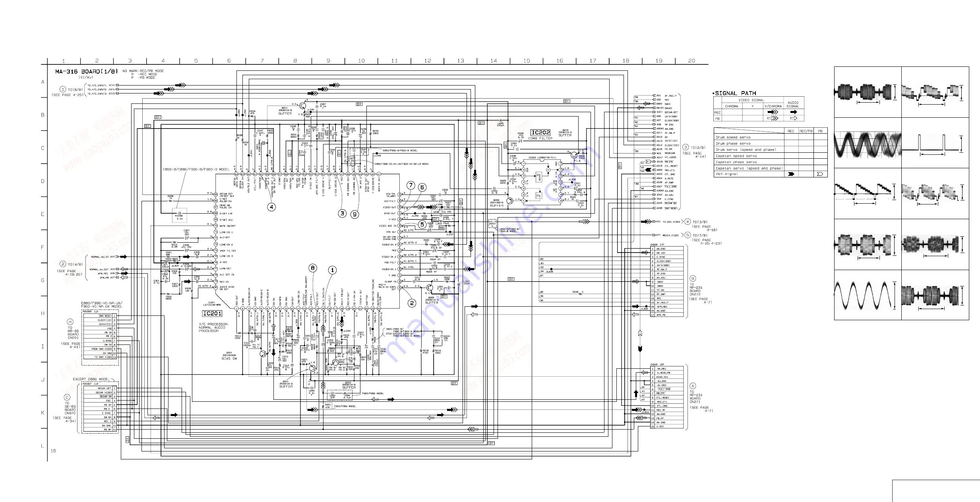980x502 pixels.
Task: Click connector reference 'TO(2/8)' circled 3
Action: coord(694,147)
